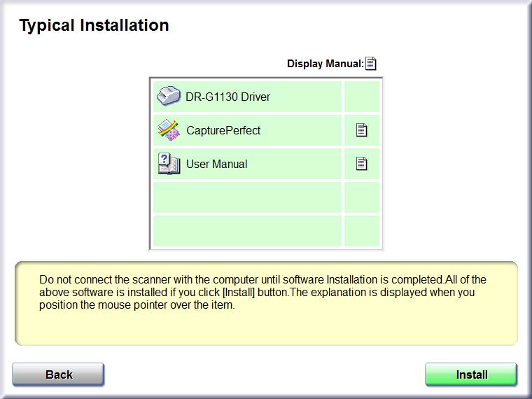Open the document icon in User Manual row

361,164
